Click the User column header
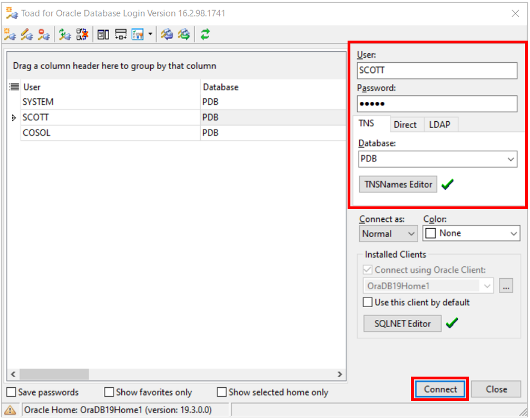Screen dimensions: 530x420 coord(111,87)
